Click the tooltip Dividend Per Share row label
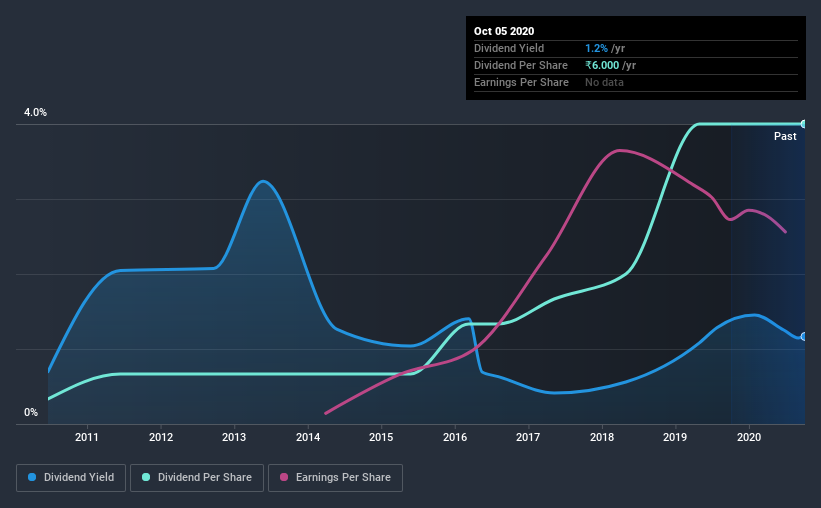The width and height of the screenshot is (821, 508). pos(520,65)
